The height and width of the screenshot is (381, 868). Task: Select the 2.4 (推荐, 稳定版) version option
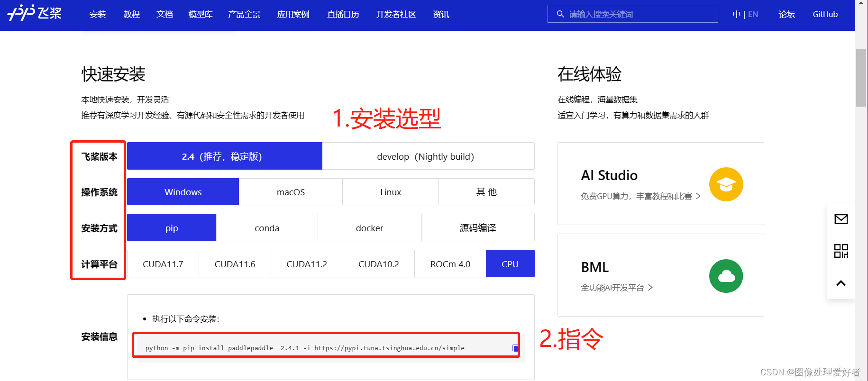(225, 156)
